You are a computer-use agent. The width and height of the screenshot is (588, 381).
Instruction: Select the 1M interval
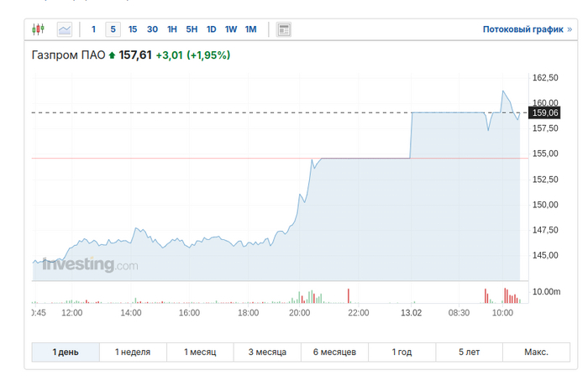pyautogui.click(x=250, y=29)
